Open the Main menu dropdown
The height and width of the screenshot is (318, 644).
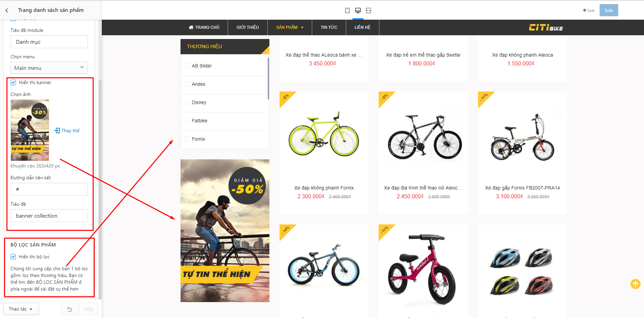point(49,68)
